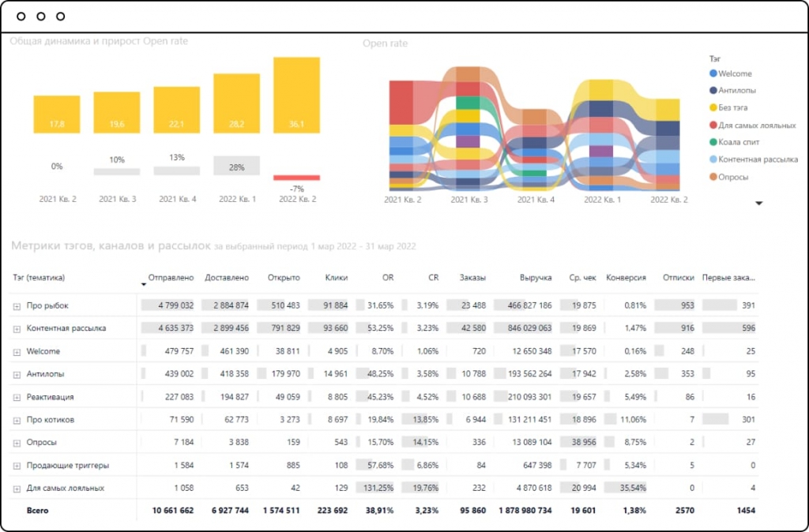Screen dimensions: 809x532
Task: Click the 35,54% conversion value
Action: tap(633, 488)
